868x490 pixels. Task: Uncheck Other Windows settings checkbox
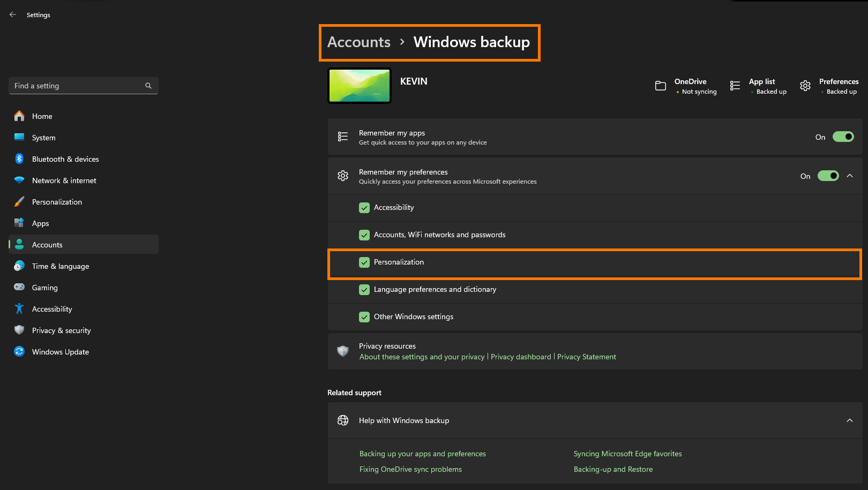(364, 317)
